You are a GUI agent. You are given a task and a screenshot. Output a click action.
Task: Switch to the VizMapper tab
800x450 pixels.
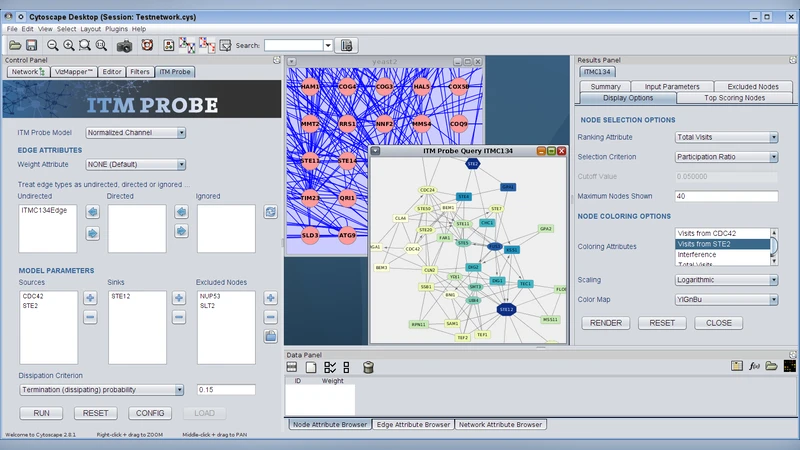coord(73,72)
